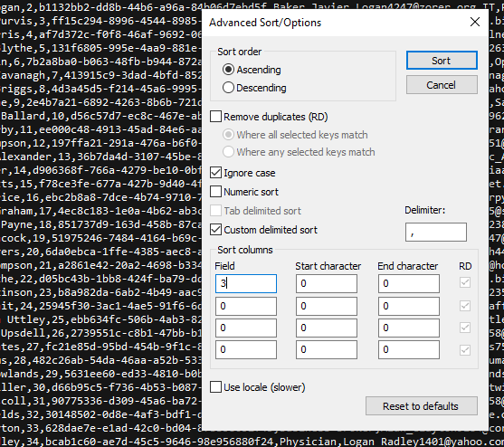Screen dimensions: 504x447
Task: Click third-row End character input
Action: pyautogui.click(x=408, y=328)
